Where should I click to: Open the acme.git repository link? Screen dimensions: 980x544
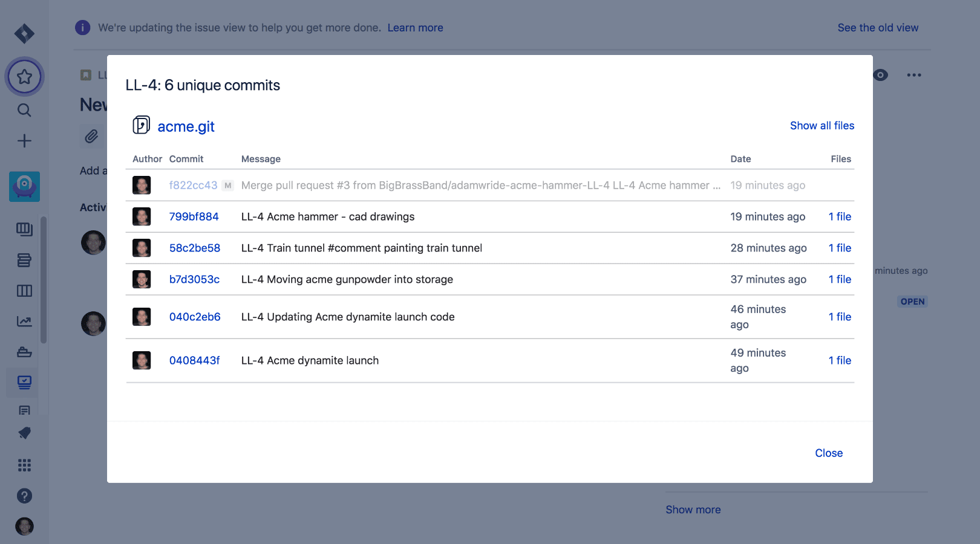(186, 126)
